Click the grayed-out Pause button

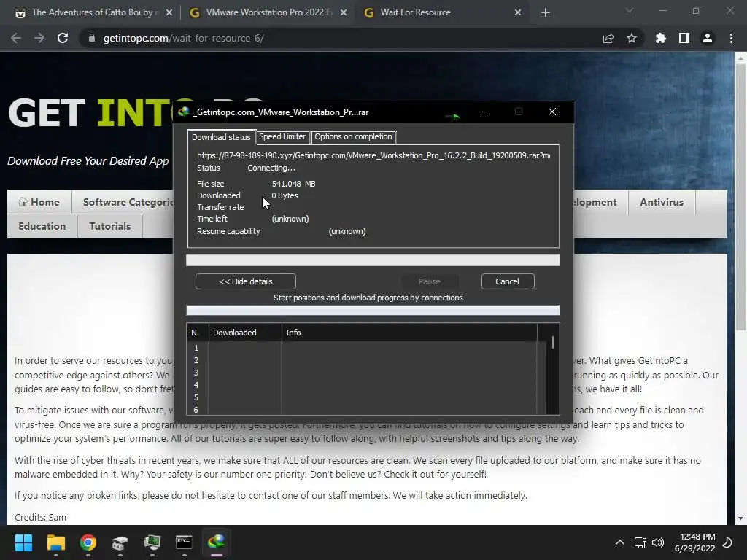click(429, 281)
